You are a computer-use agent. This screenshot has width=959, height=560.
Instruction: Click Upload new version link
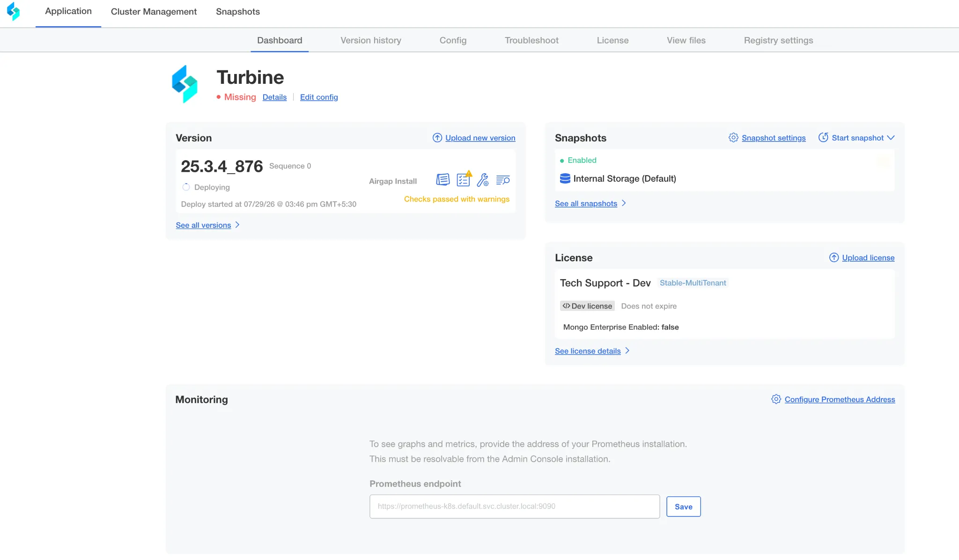[480, 138]
